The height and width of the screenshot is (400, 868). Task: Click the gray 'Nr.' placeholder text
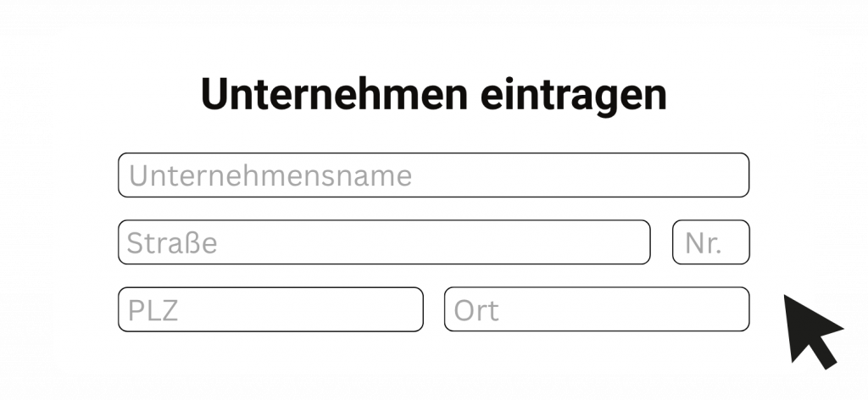click(703, 244)
